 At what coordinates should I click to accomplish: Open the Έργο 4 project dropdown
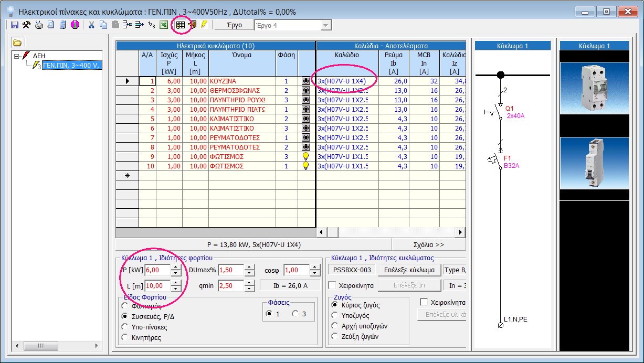[326, 26]
